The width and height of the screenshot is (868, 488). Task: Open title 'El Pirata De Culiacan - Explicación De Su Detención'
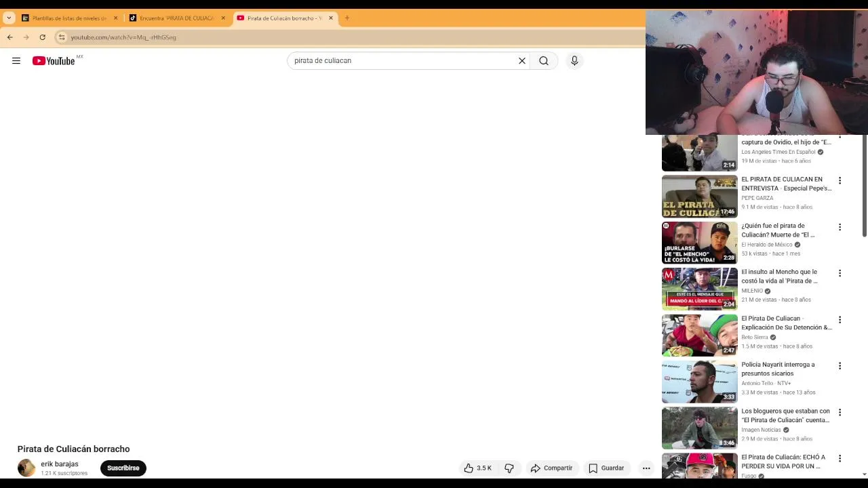point(787,323)
